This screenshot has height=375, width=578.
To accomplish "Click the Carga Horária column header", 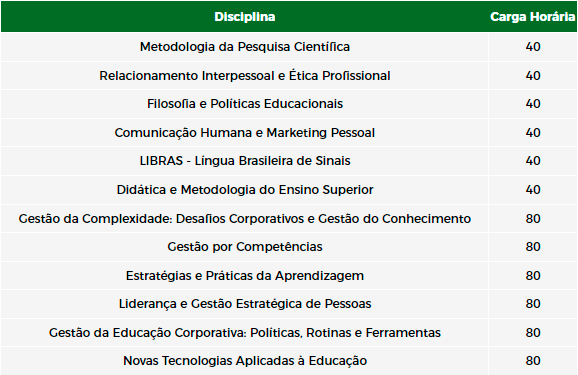I will 533,17.
